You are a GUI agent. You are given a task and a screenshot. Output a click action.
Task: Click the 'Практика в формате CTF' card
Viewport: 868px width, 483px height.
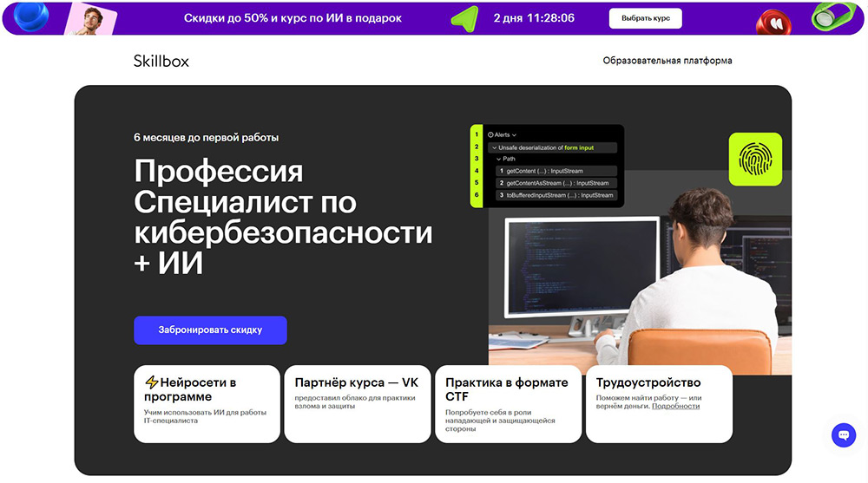[x=508, y=404]
